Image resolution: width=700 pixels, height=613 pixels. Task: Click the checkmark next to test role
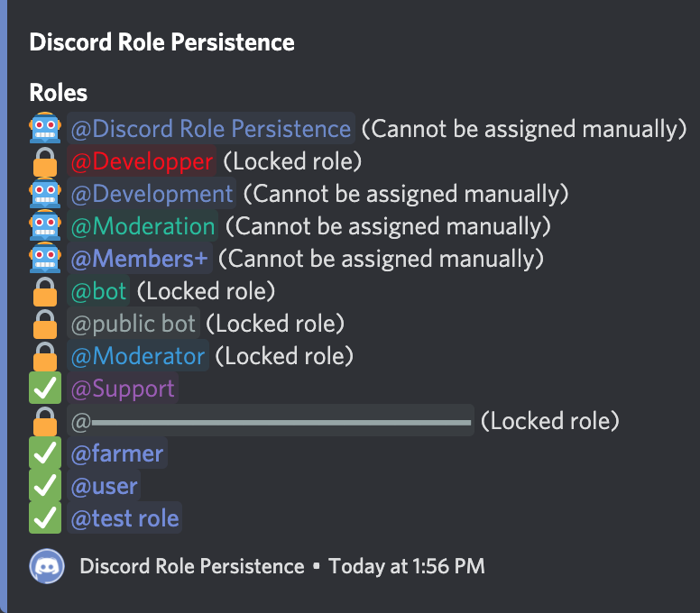[x=45, y=518]
